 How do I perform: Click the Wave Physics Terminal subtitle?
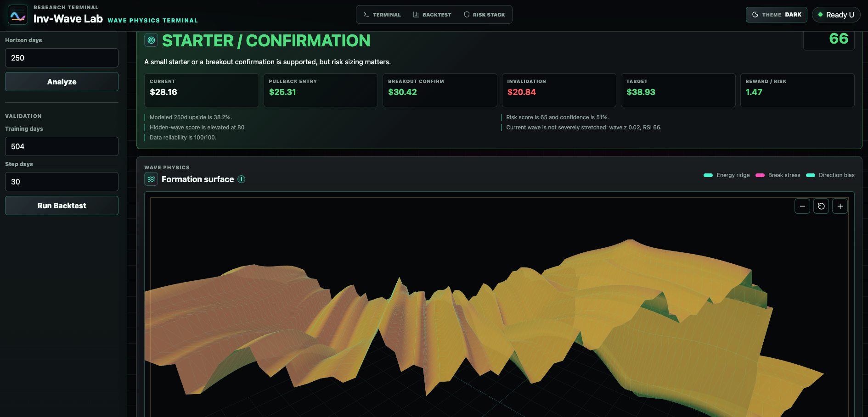153,21
